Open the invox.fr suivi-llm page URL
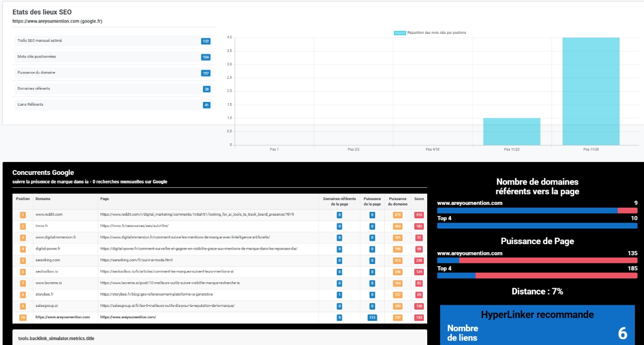 coord(135,226)
